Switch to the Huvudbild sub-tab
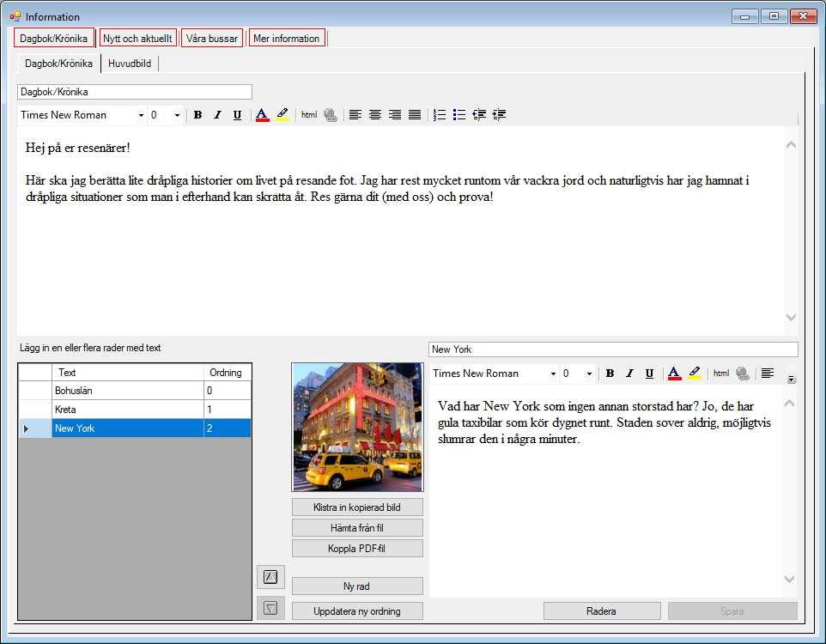The height and width of the screenshot is (644, 826). (x=130, y=64)
